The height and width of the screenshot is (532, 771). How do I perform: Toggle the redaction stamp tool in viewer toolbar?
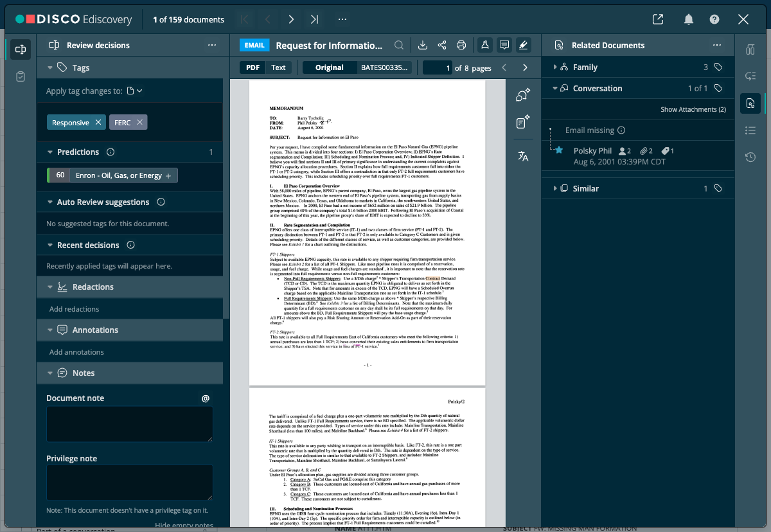(x=485, y=45)
